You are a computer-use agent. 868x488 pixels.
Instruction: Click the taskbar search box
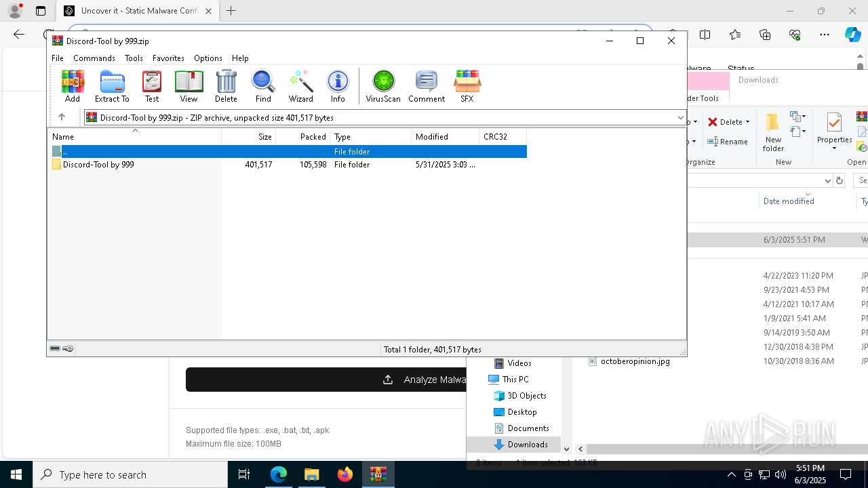click(x=130, y=474)
